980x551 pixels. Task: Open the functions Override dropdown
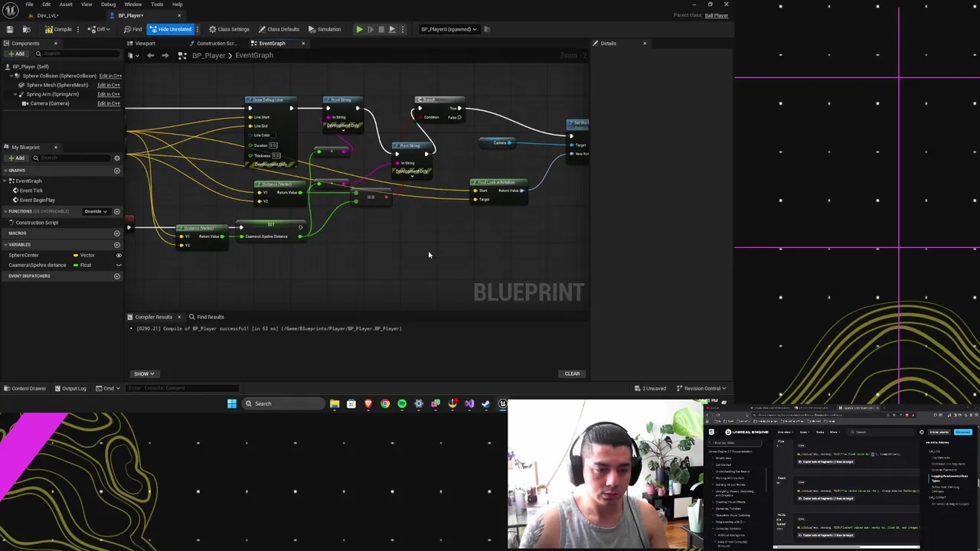click(95, 211)
